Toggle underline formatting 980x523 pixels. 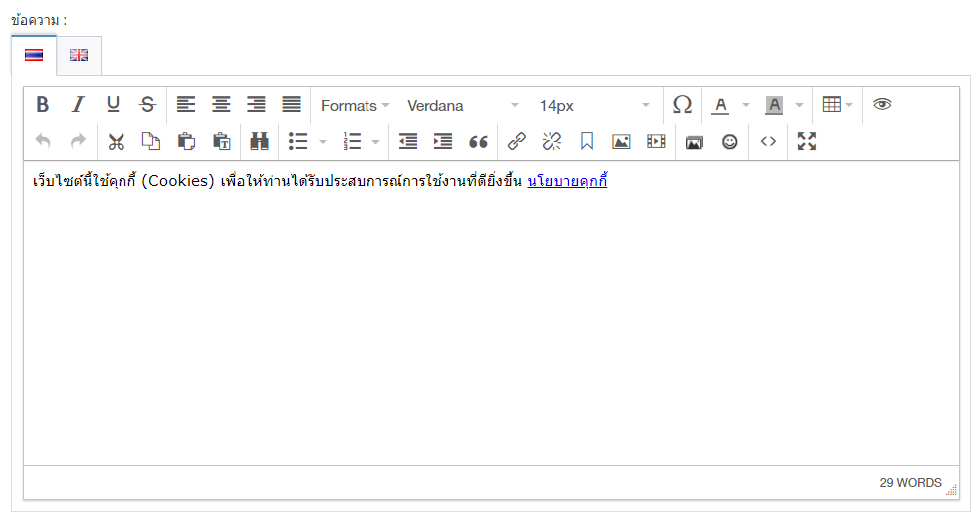[x=113, y=105]
